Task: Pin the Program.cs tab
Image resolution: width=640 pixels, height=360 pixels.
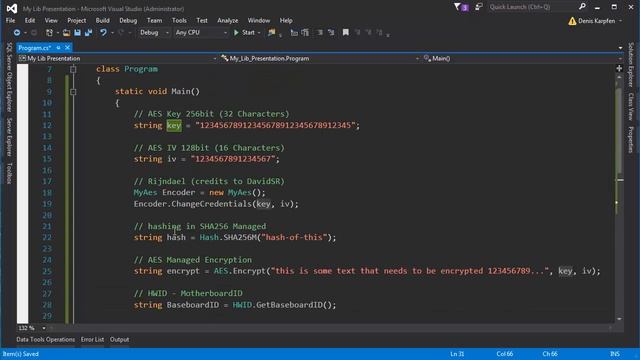Action: click(x=58, y=48)
